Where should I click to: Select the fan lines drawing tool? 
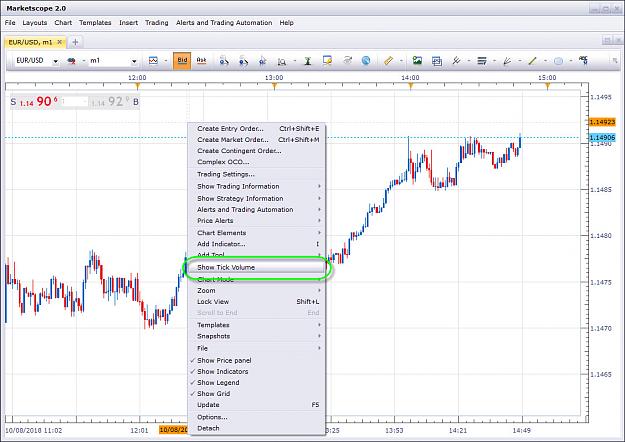(x=507, y=61)
